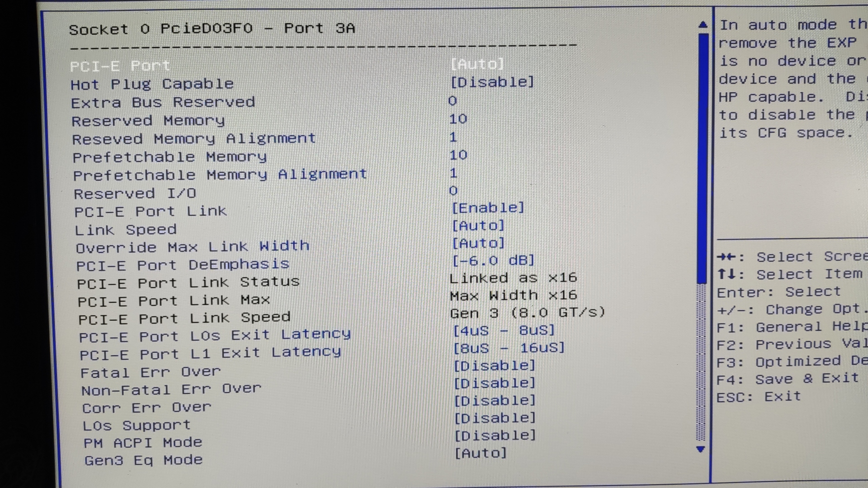Click ESC Exit hint text
The width and height of the screenshot is (868, 488).
point(759,397)
